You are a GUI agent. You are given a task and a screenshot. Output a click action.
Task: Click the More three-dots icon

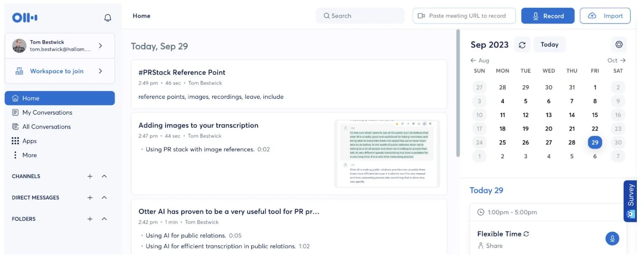16,155
